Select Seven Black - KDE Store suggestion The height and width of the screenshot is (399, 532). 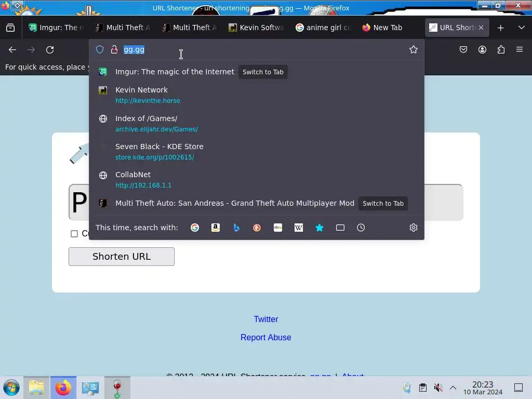pos(257,152)
